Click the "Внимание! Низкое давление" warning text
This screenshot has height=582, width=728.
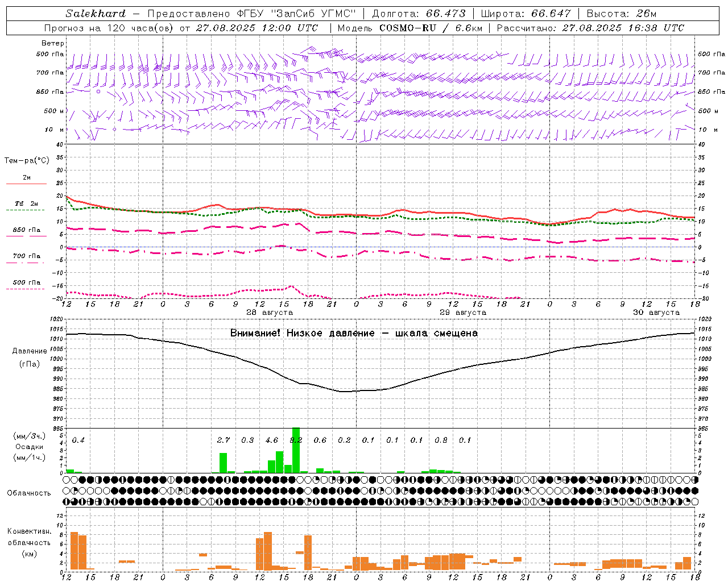click(302, 333)
